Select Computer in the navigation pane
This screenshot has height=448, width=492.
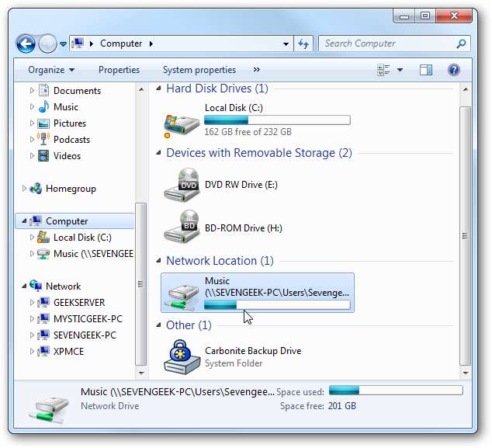(x=67, y=221)
